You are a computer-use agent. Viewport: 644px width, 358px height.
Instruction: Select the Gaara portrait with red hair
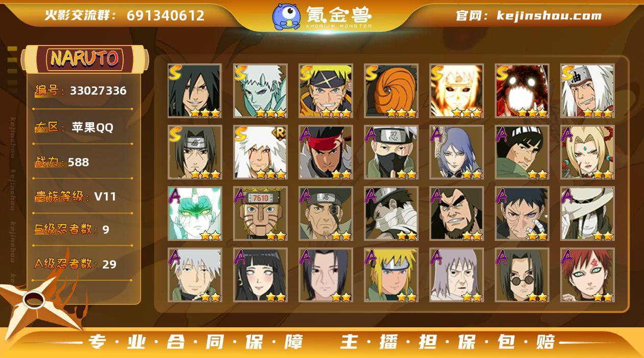pos(587,275)
